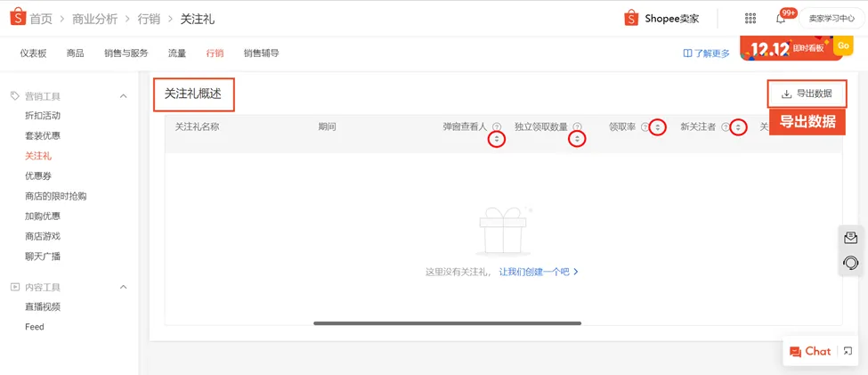868x375 pixels.
Task: Sort by the 独立领取数量 column arrows
Action: click(x=578, y=140)
